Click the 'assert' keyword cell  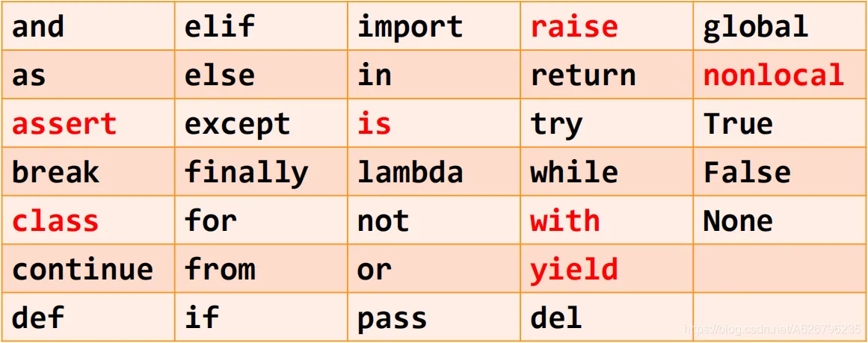88,123
